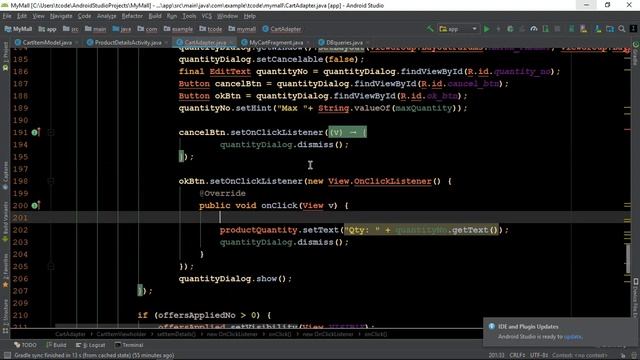The width and height of the screenshot is (640, 360).
Task: Click the setItemDetails() breadcrumb at bottom
Action: [x=176, y=334]
